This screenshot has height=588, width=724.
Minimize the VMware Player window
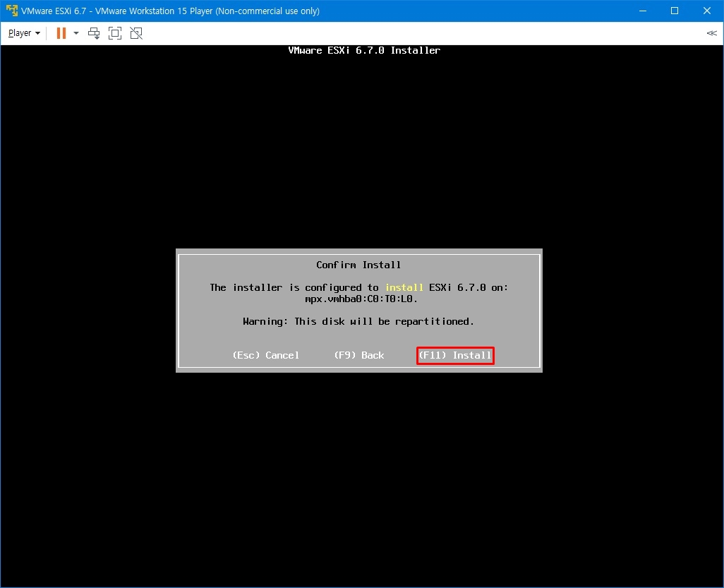pyautogui.click(x=643, y=11)
